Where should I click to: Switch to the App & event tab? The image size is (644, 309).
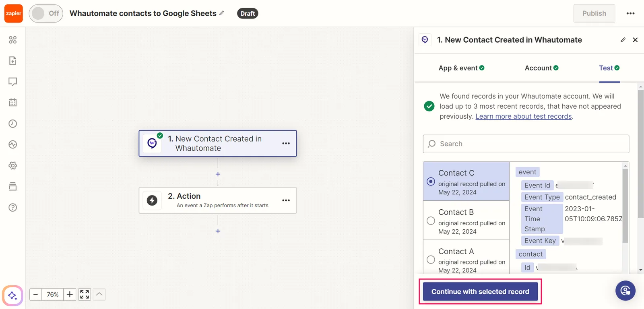coord(461,68)
